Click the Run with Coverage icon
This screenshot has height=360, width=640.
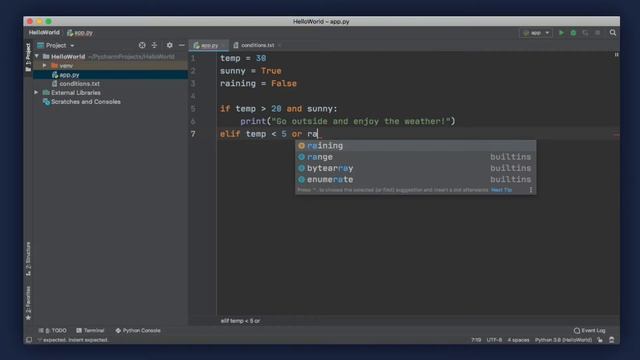(x=585, y=33)
